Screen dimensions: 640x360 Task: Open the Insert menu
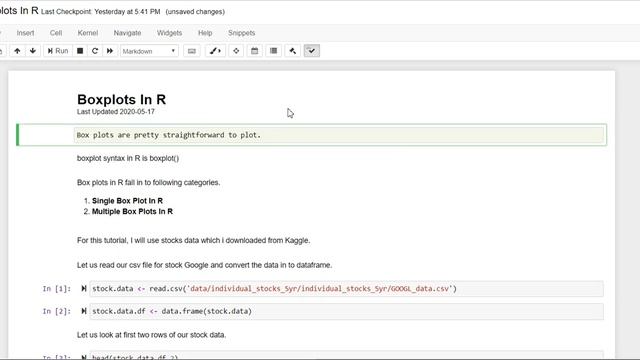click(x=25, y=33)
